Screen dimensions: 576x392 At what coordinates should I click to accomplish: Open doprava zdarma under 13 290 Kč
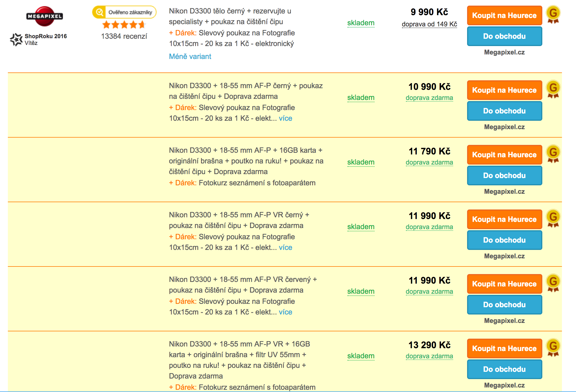coord(429,356)
